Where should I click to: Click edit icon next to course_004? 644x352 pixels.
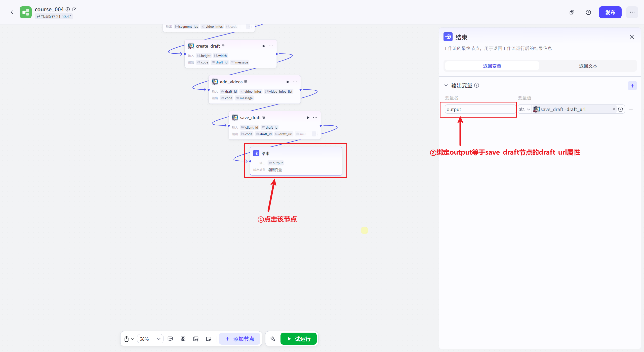(74, 9)
